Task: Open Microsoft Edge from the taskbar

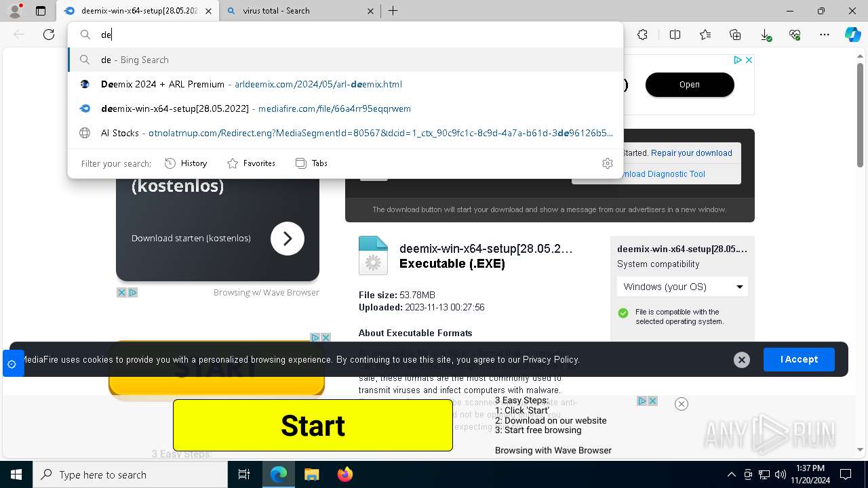Action: coord(279,474)
